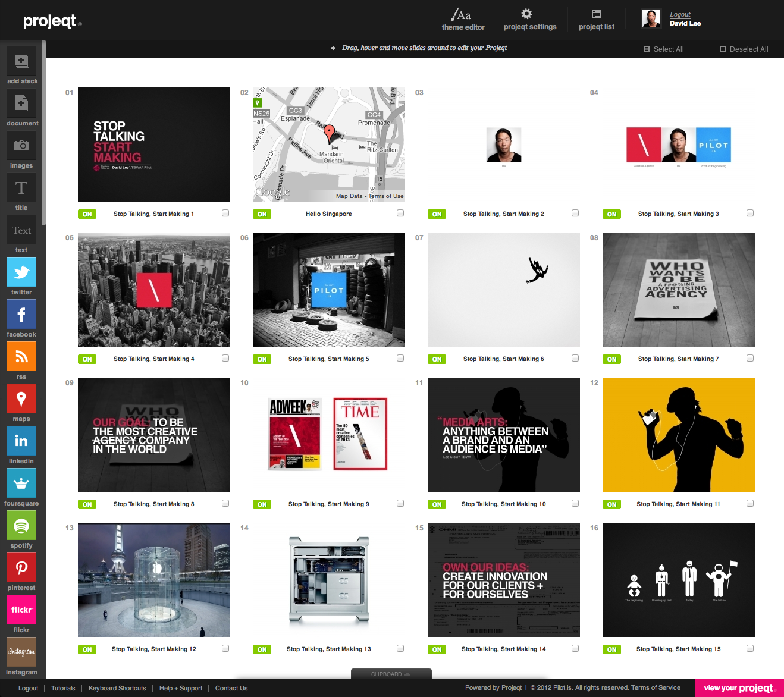The image size is (784, 697).
Task: Add a Twitter slide
Action: click(21, 272)
